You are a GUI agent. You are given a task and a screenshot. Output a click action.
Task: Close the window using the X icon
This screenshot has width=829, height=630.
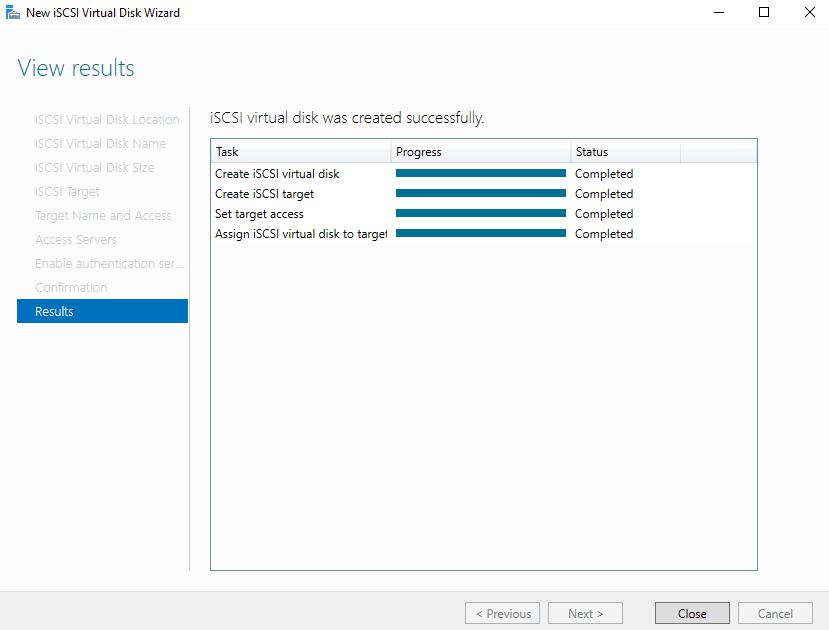809,12
